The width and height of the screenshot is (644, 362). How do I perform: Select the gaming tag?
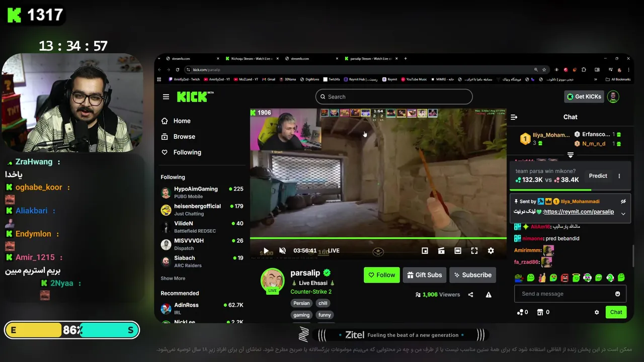[x=301, y=315]
